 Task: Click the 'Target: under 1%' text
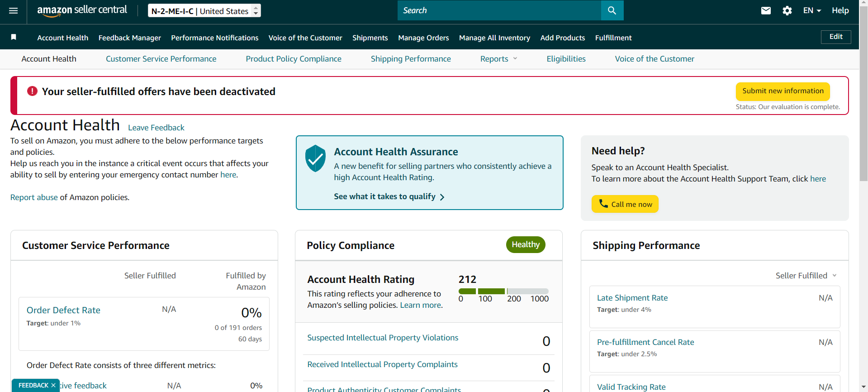(x=53, y=323)
